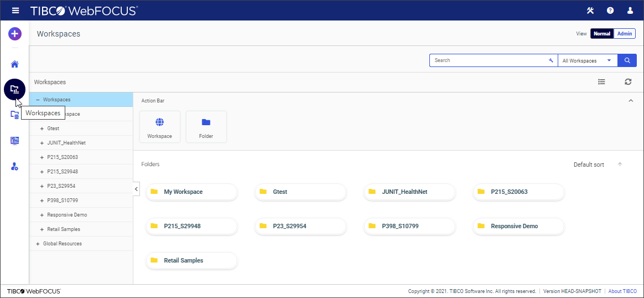
Task: Open the P215_S20063 folder tile
Action: pyautogui.click(x=519, y=192)
